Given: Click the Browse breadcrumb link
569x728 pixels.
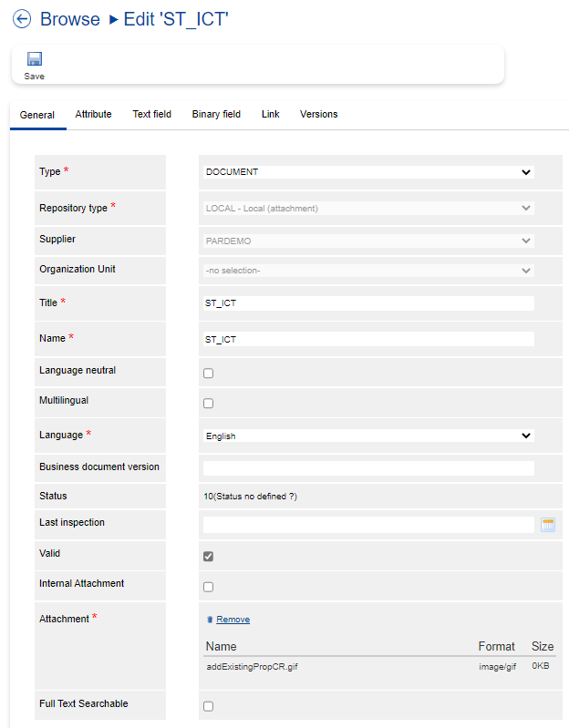Looking at the screenshot, I should click(70, 19).
